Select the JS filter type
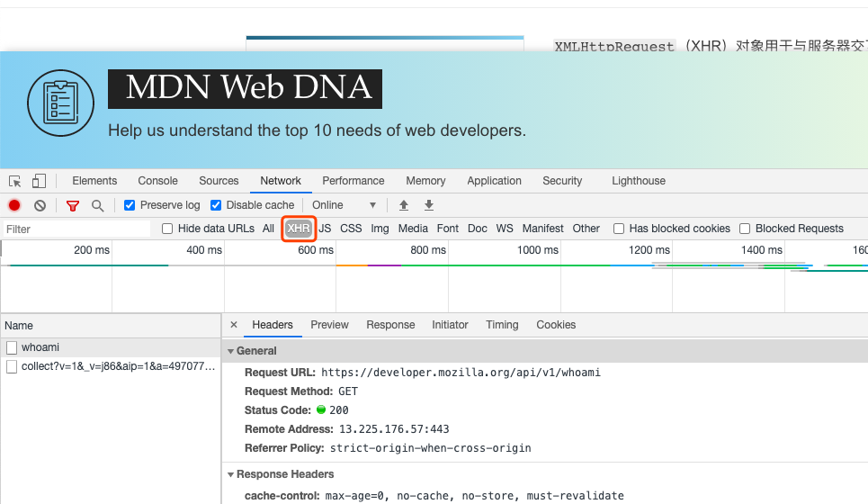The height and width of the screenshot is (504, 868). [x=325, y=229]
